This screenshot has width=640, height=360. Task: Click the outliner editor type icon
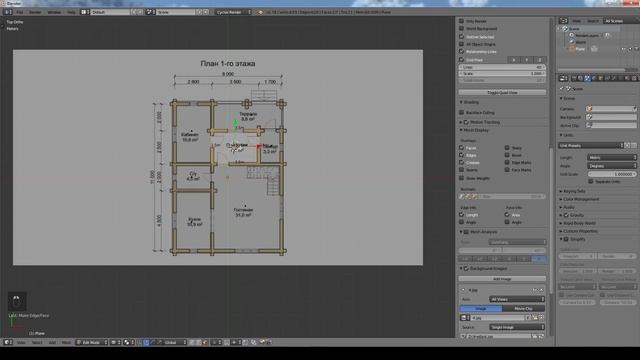click(563, 21)
